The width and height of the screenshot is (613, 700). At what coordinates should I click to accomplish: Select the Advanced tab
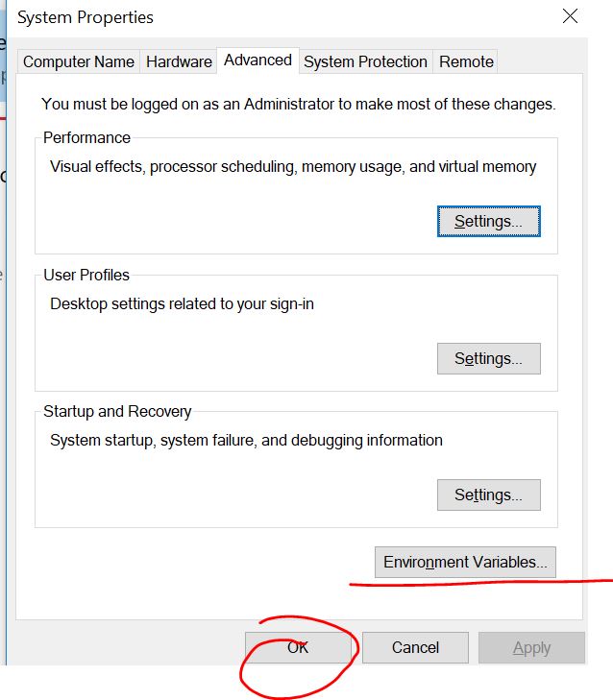click(x=257, y=60)
